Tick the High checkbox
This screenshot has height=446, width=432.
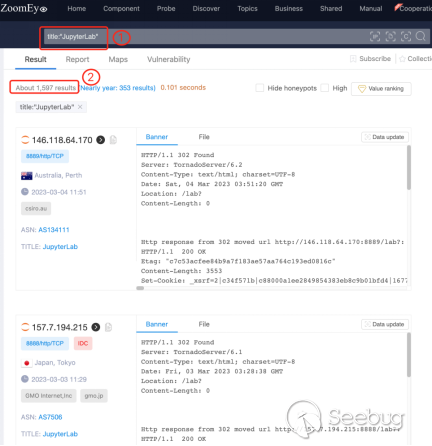tap(324, 88)
